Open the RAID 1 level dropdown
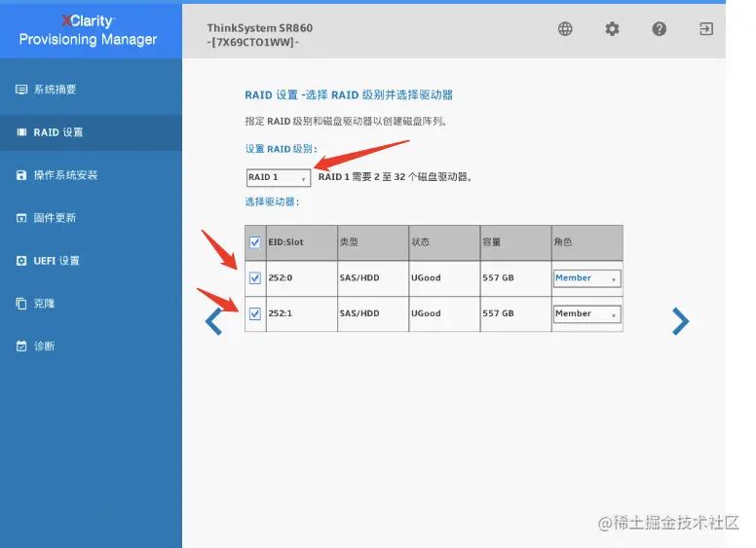 click(x=279, y=178)
